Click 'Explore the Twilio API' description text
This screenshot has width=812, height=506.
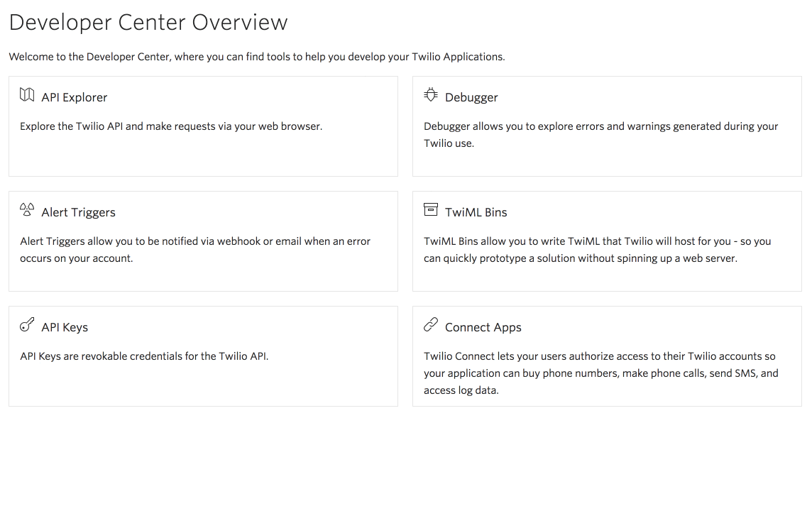171,126
